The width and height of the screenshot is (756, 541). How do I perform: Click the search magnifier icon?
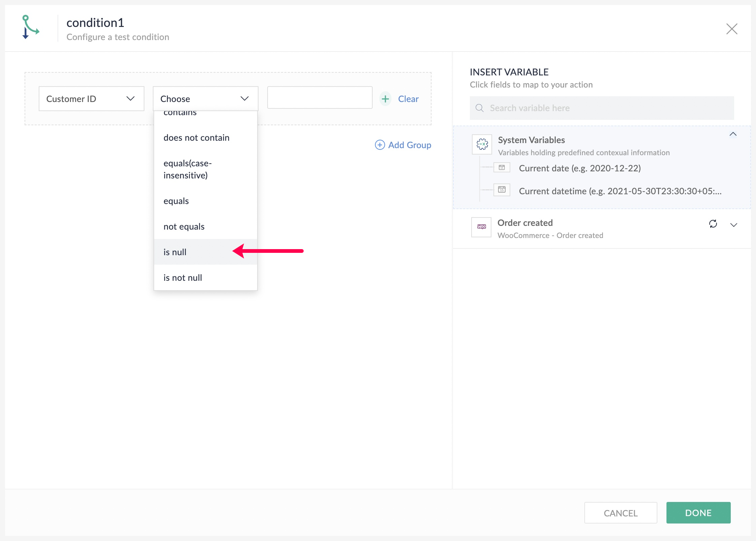click(479, 108)
